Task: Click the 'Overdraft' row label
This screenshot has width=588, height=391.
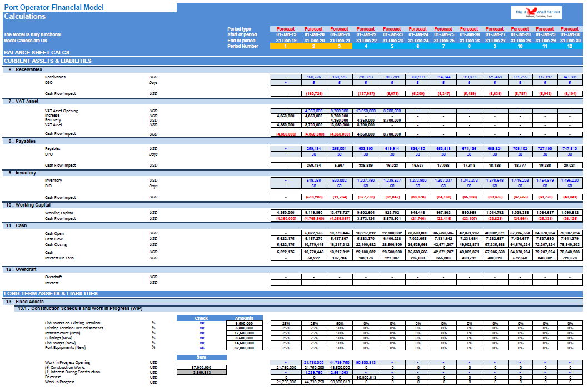Action: point(53,277)
